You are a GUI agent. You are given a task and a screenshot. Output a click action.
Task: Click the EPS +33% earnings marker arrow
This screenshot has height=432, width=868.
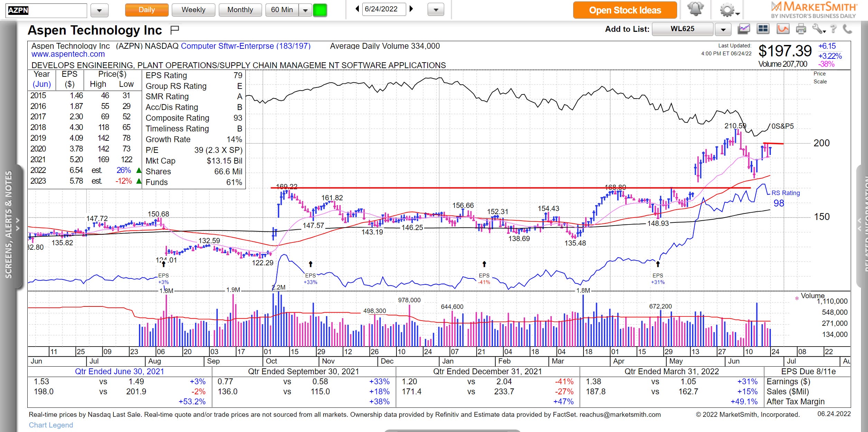[x=310, y=264]
